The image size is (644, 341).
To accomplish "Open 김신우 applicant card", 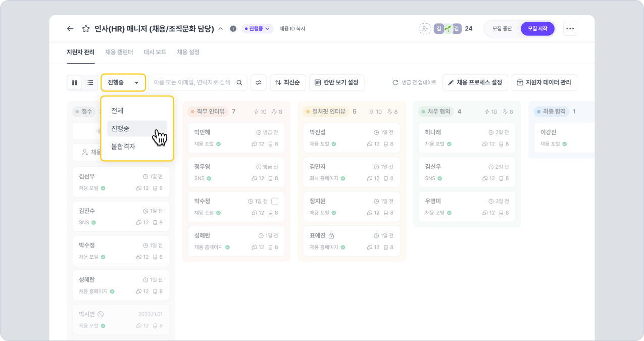I will tap(467, 172).
